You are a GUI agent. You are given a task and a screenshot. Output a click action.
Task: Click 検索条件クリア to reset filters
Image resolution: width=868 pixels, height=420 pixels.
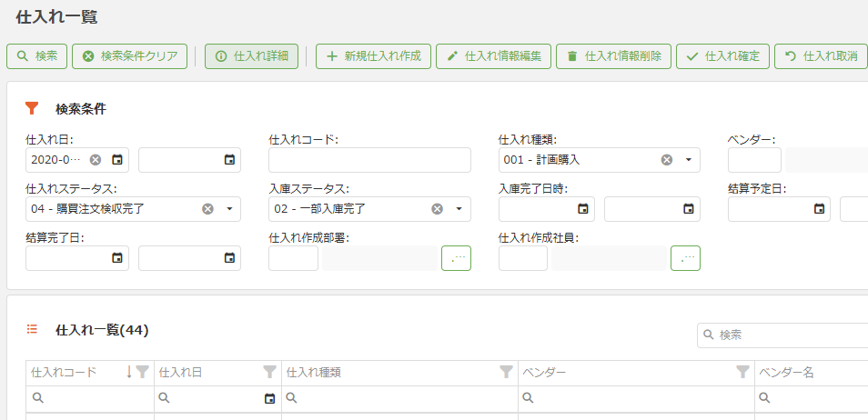click(x=130, y=56)
